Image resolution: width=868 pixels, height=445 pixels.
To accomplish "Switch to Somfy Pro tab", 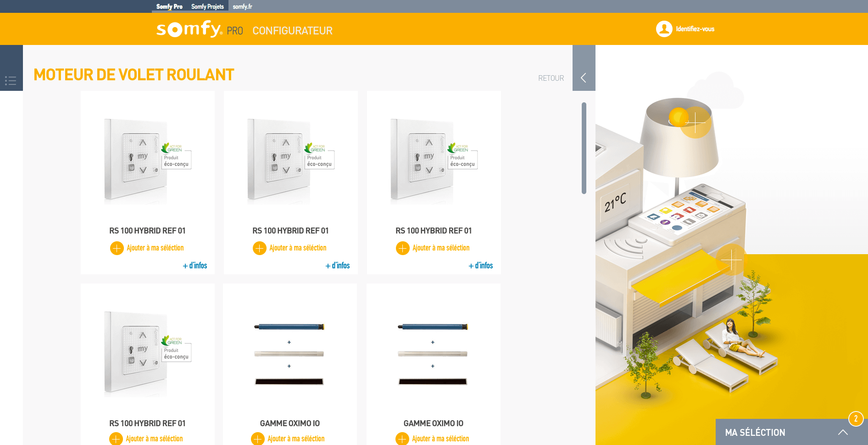I will [x=169, y=6].
